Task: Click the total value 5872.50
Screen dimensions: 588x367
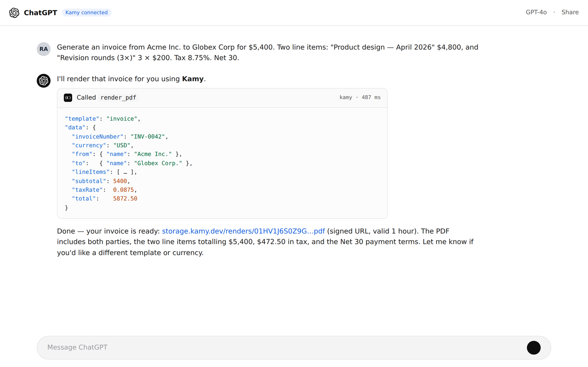Action: click(125, 198)
